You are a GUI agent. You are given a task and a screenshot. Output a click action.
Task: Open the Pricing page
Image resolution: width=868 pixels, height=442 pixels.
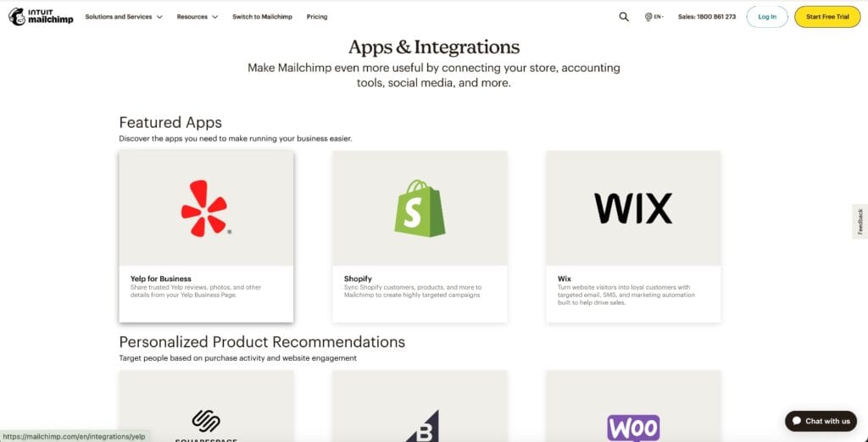(x=317, y=17)
